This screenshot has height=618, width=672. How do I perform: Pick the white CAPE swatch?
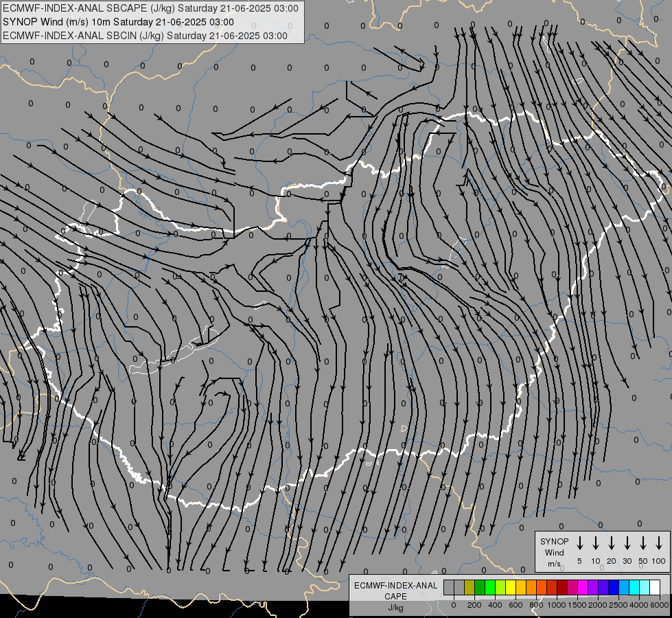coord(655,588)
